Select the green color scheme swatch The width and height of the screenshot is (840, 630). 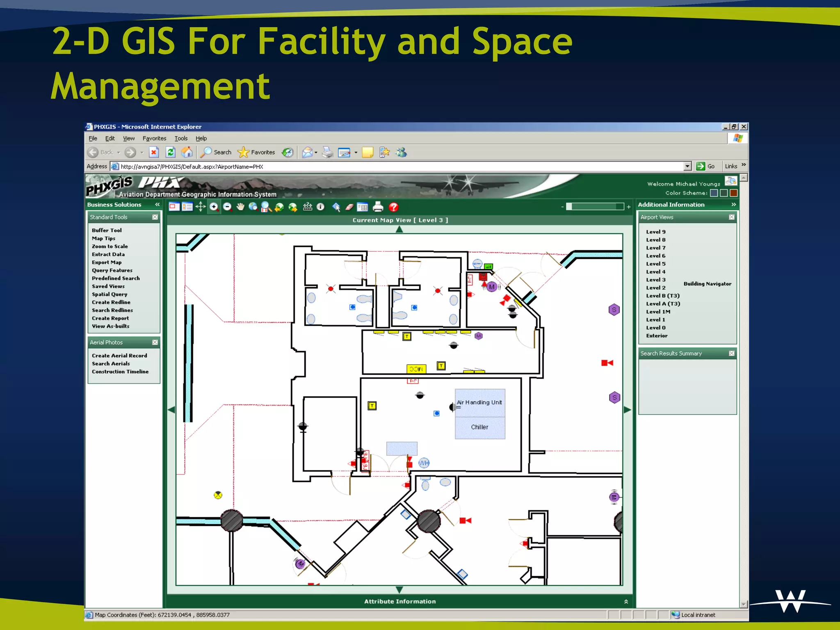(724, 193)
